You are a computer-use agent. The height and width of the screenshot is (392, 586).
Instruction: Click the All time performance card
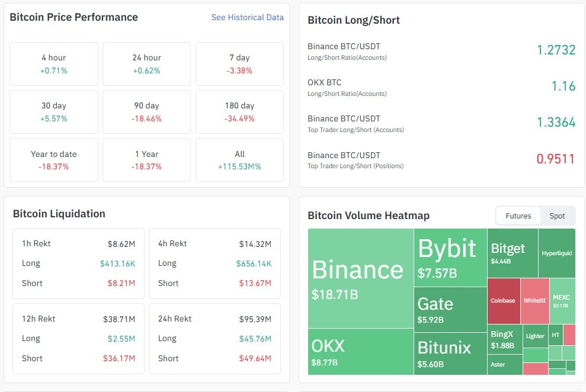239,159
